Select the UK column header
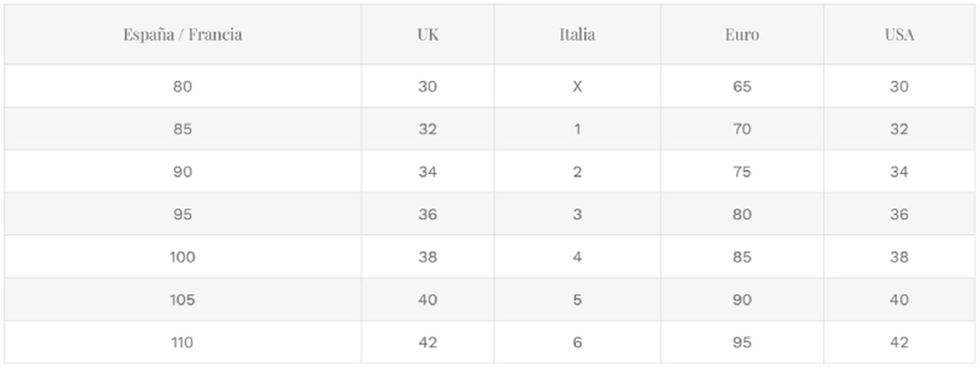 pyautogui.click(x=428, y=34)
